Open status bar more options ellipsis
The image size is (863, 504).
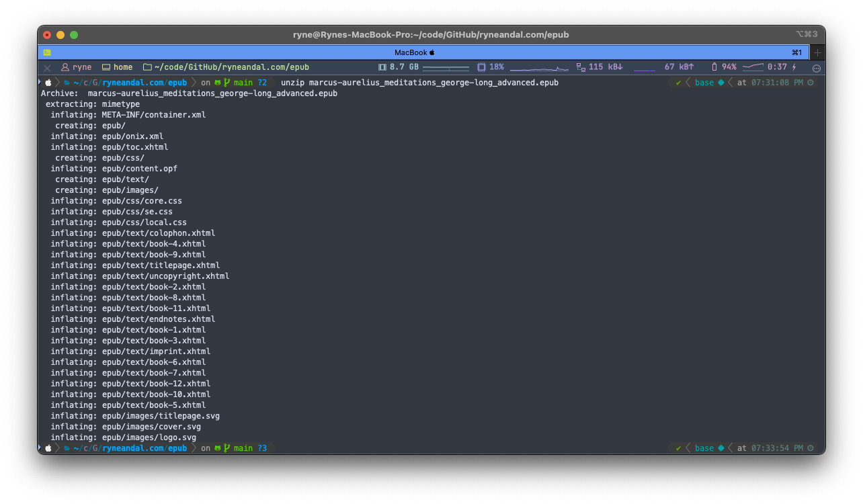click(817, 68)
